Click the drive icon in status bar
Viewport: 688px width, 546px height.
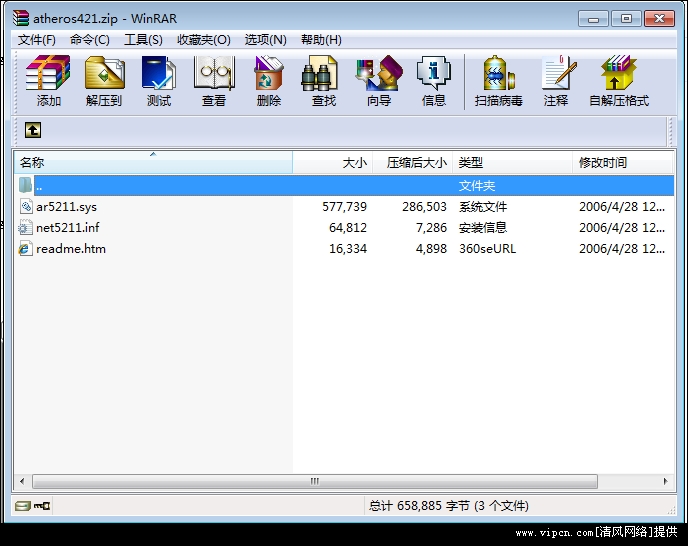[22, 506]
